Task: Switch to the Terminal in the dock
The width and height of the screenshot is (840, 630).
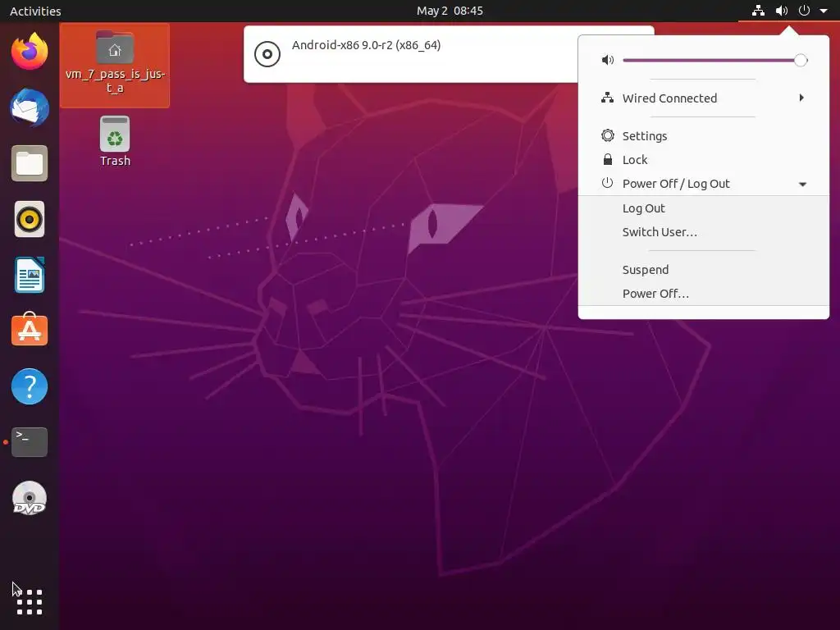Action: (30, 442)
